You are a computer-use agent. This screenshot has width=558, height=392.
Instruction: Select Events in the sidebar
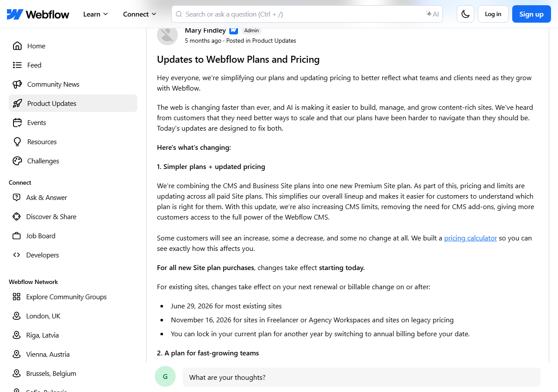[73, 122]
